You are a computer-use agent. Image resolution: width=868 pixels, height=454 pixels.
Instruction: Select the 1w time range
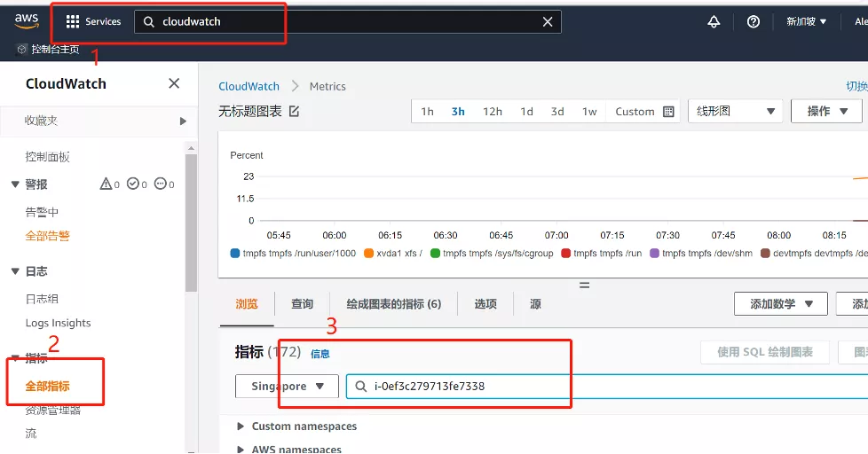tap(589, 112)
